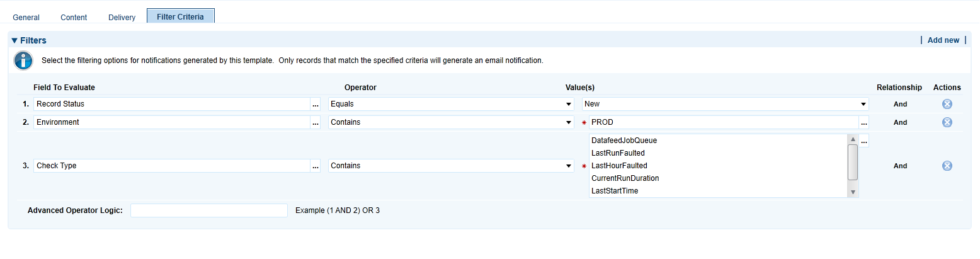Open value picker for PROD value

click(864, 122)
